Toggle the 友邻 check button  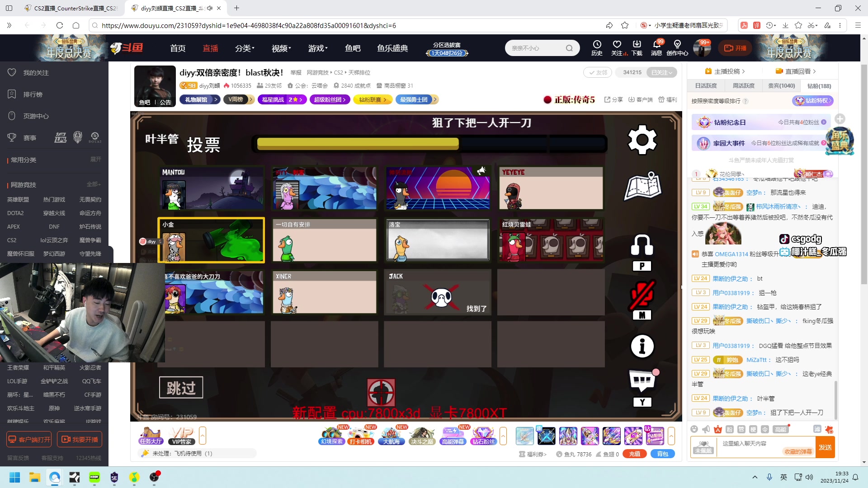(x=597, y=72)
